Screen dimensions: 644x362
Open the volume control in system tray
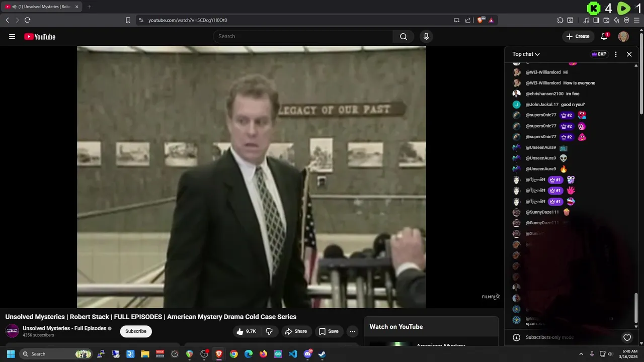pyautogui.click(x=610, y=354)
